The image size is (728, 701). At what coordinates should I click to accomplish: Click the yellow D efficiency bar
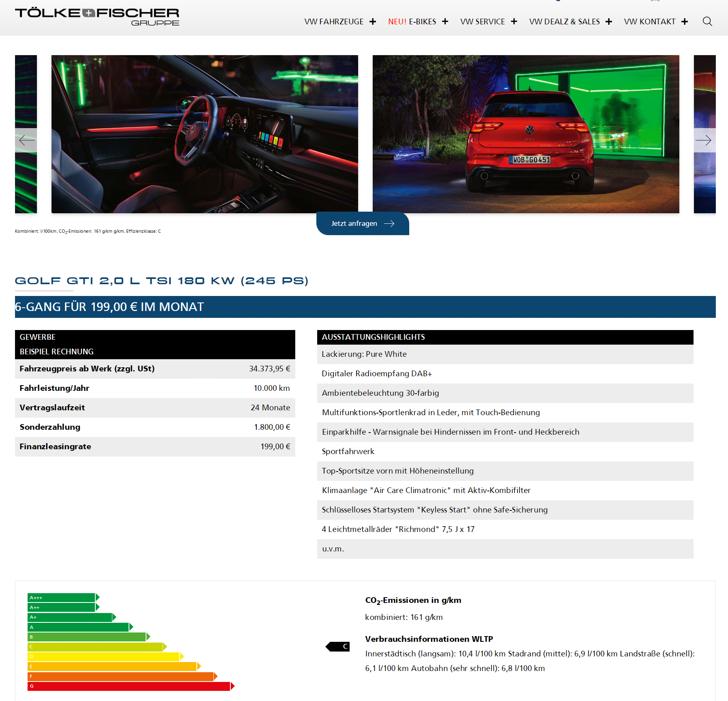click(106, 656)
